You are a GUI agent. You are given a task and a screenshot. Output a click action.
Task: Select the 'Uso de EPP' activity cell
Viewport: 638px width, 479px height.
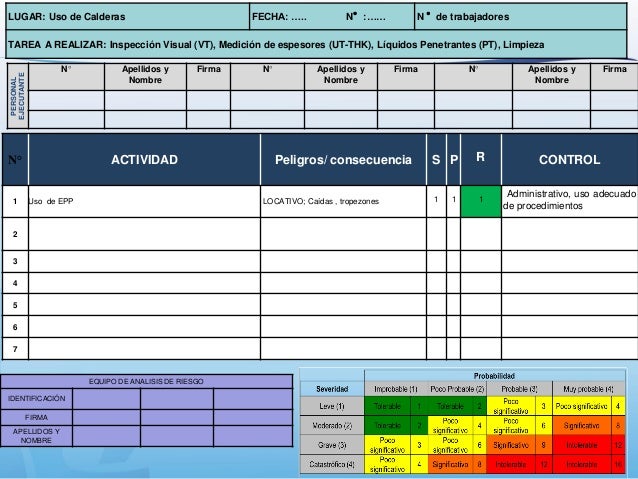pyautogui.click(x=144, y=201)
